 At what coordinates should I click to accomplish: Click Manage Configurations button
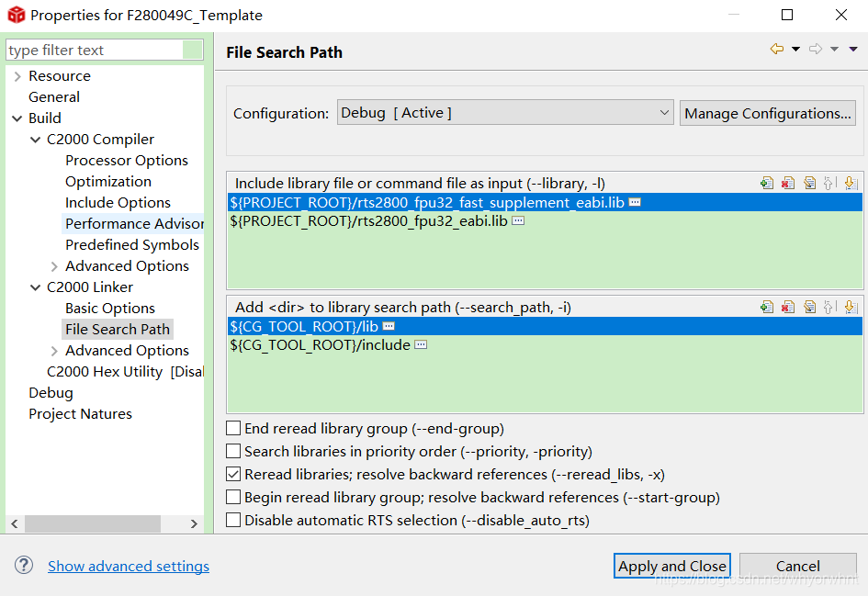point(768,113)
